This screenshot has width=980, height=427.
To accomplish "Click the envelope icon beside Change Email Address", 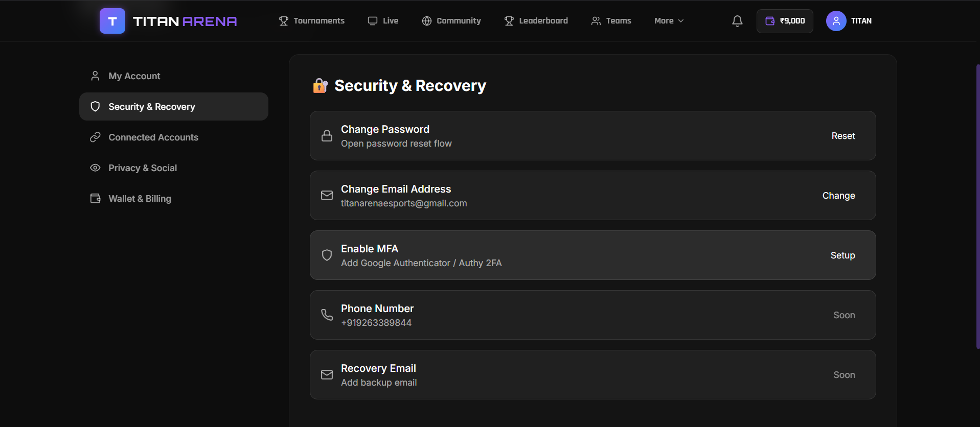I will click(x=327, y=196).
